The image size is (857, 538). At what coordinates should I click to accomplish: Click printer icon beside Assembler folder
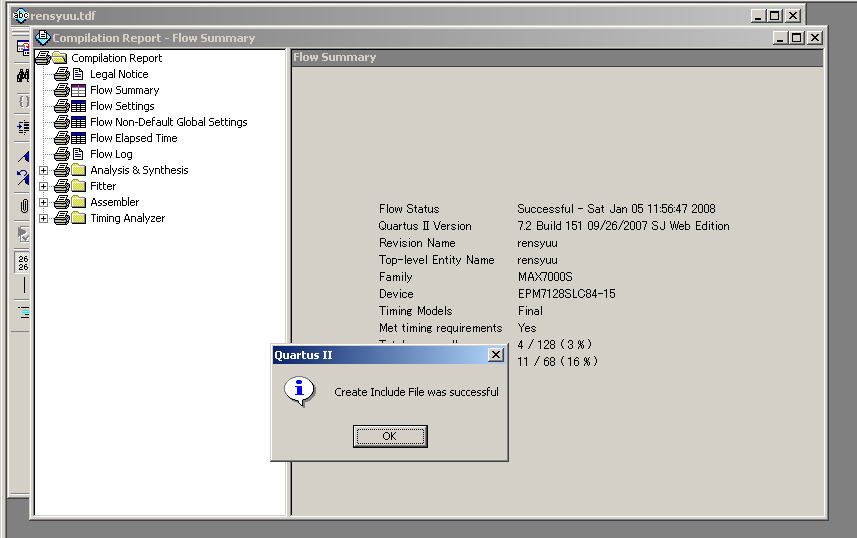[62, 202]
